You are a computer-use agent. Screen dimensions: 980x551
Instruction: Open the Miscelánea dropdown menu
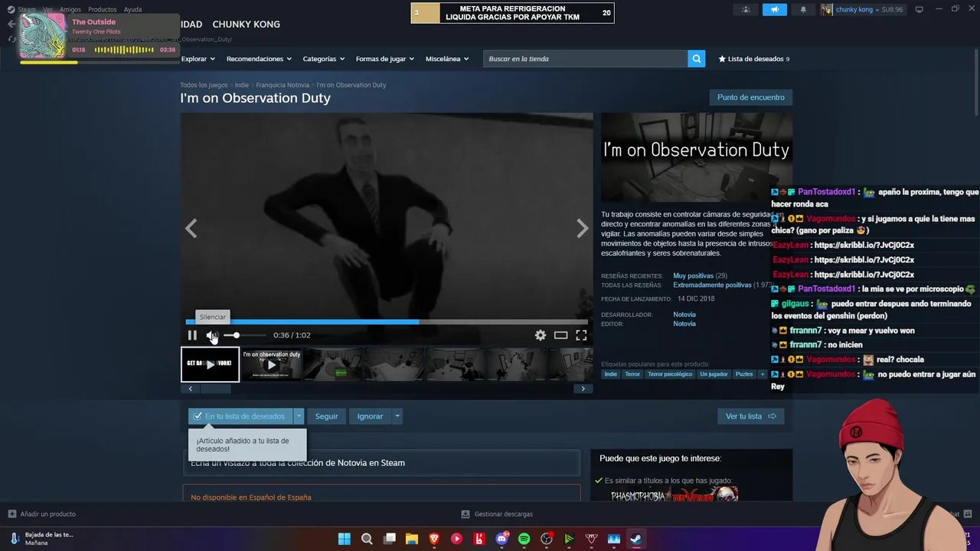[447, 59]
